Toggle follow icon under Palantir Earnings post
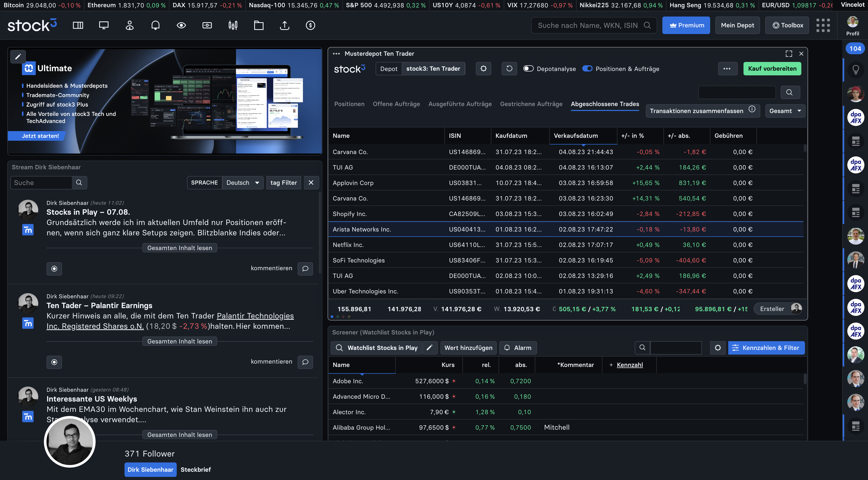The height and width of the screenshot is (480, 868). (x=54, y=362)
